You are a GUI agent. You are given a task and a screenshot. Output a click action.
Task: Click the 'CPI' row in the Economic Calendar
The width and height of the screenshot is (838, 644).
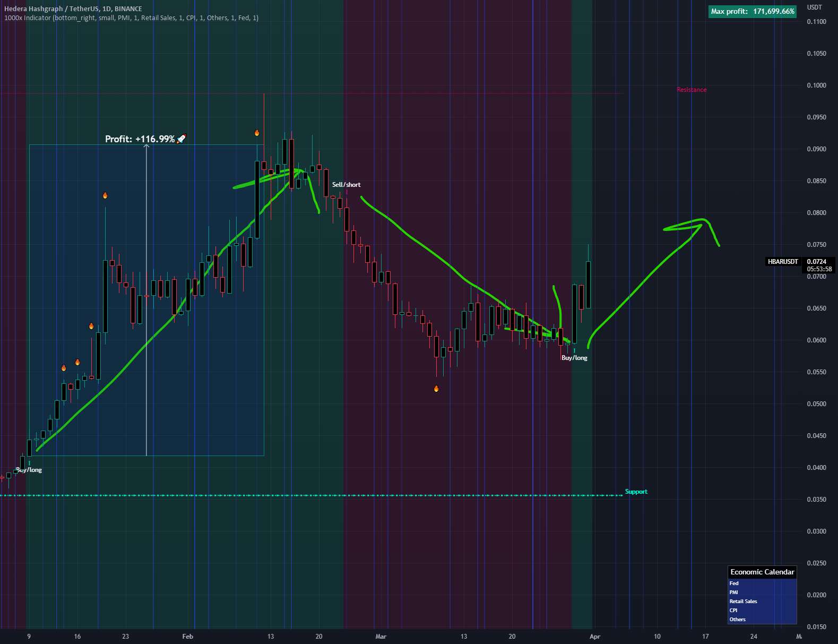click(x=762, y=610)
